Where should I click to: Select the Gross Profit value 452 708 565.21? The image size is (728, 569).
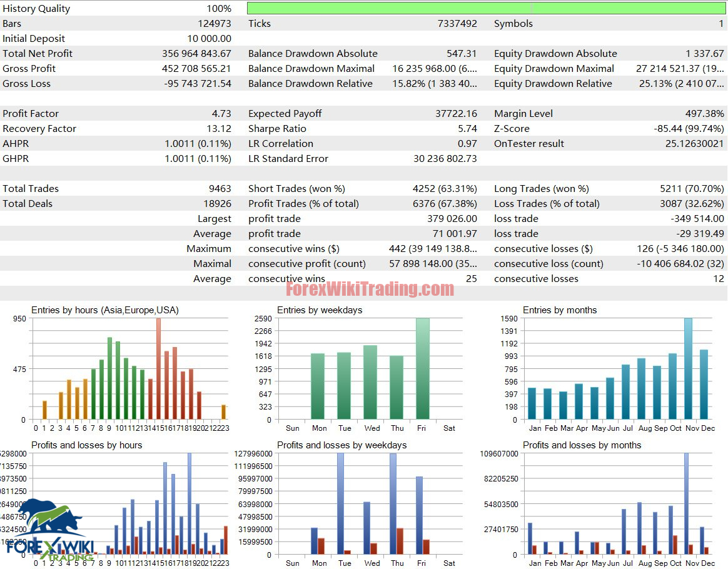click(196, 69)
